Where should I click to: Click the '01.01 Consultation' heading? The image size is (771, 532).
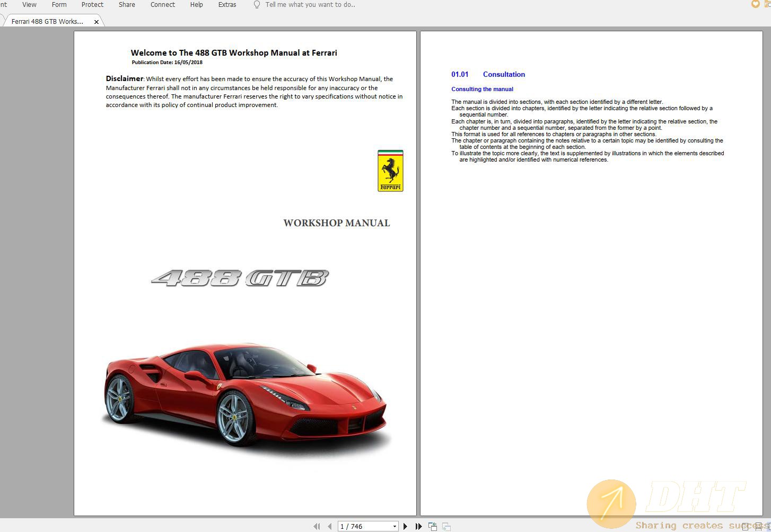(x=488, y=74)
